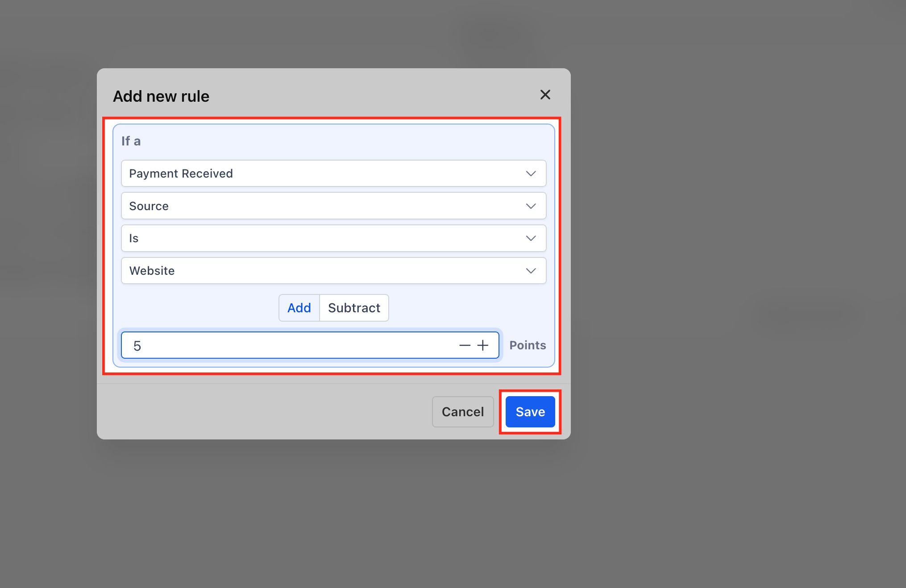Decrease points with the minus icon

(x=465, y=345)
